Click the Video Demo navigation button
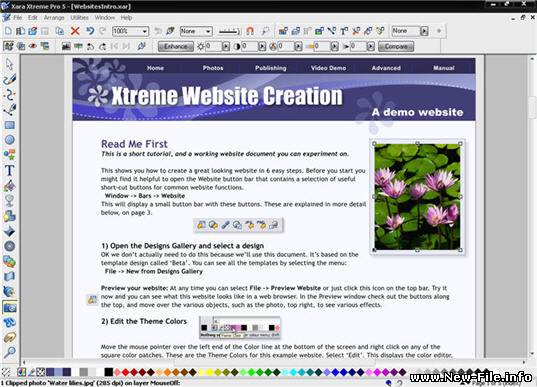The image size is (537, 387). (x=328, y=68)
